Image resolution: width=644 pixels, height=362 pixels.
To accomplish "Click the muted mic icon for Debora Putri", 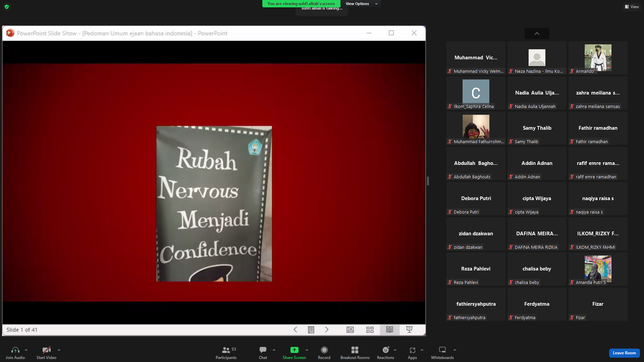I will point(450,212).
